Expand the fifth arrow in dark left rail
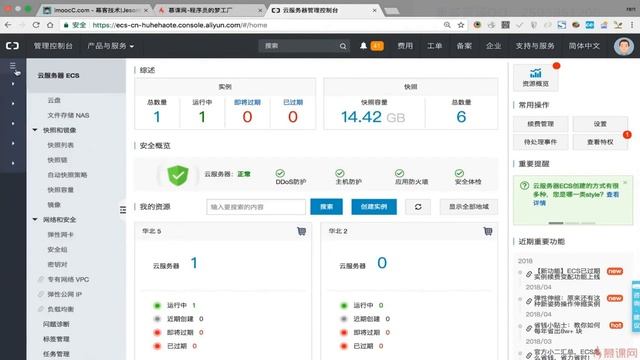The height and width of the screenshot is (360, 640). (x=13, y=163)
